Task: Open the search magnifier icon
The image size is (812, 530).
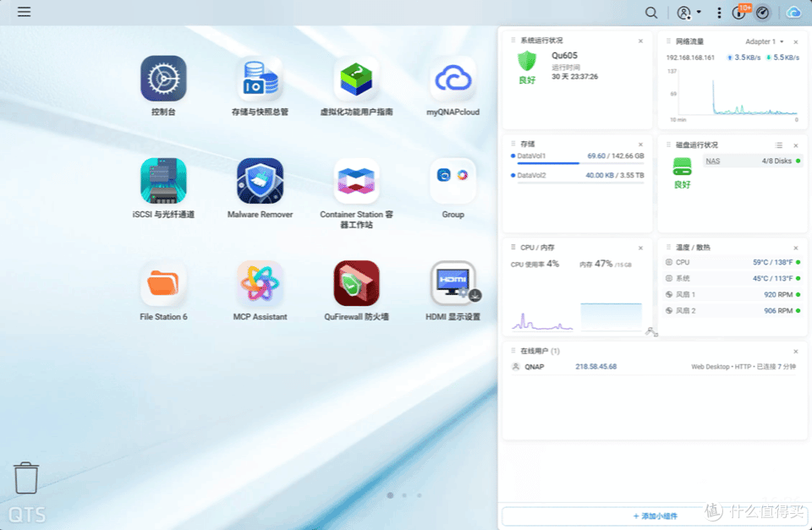Action: (x=651, y=13)
